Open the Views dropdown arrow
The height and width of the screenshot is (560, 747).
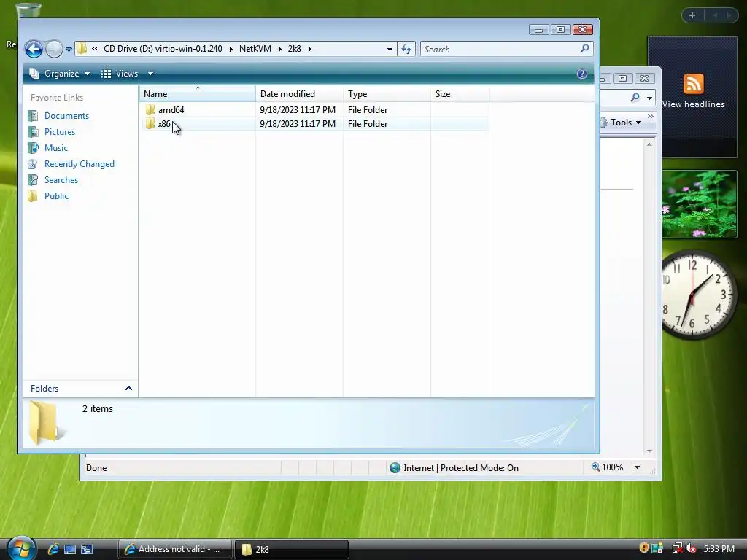pyautogui.click(x=150, y=74)
